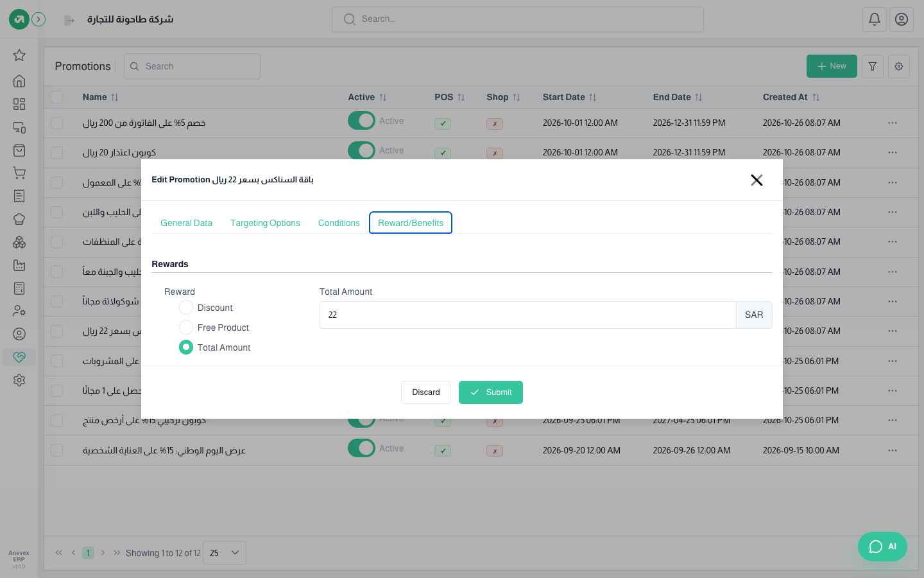Image resolution: width=924 pixels, height=578 pixels.
Task: Tick the select-all checkbox in table header
Action: 57,97
